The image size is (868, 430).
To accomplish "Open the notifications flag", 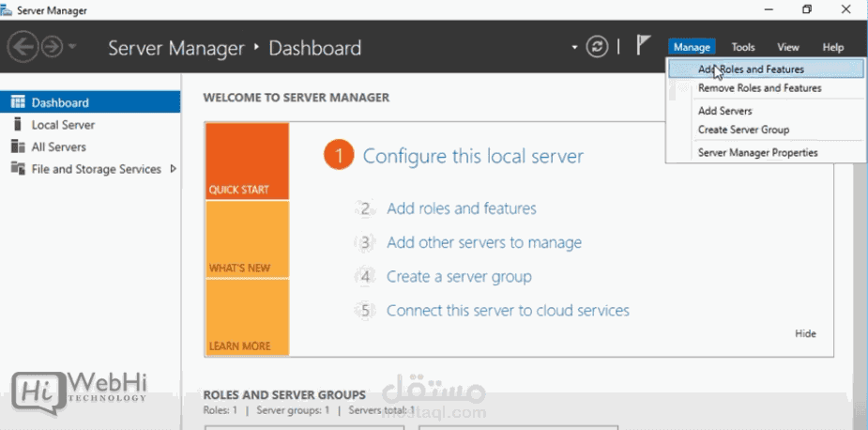I will click(642, 45).
